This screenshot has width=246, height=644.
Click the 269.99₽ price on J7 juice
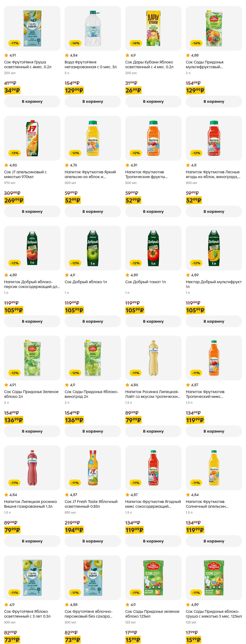coord(14,200)
